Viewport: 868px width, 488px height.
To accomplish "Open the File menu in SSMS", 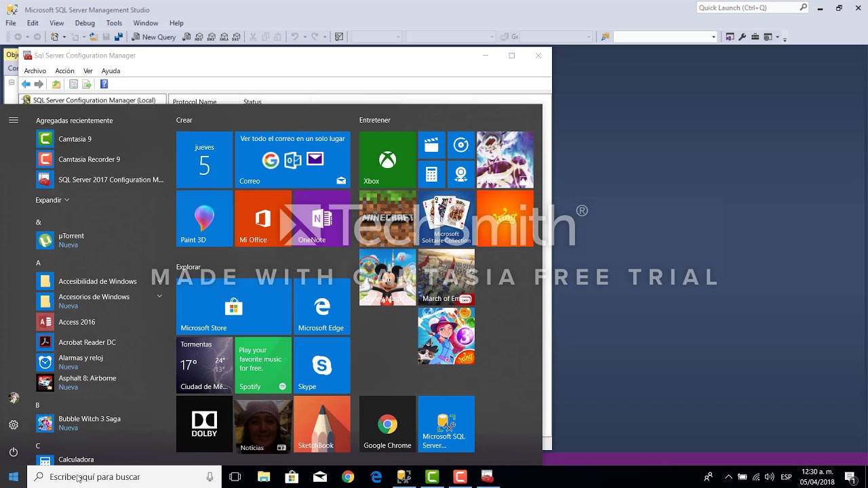I will (11, 23).
